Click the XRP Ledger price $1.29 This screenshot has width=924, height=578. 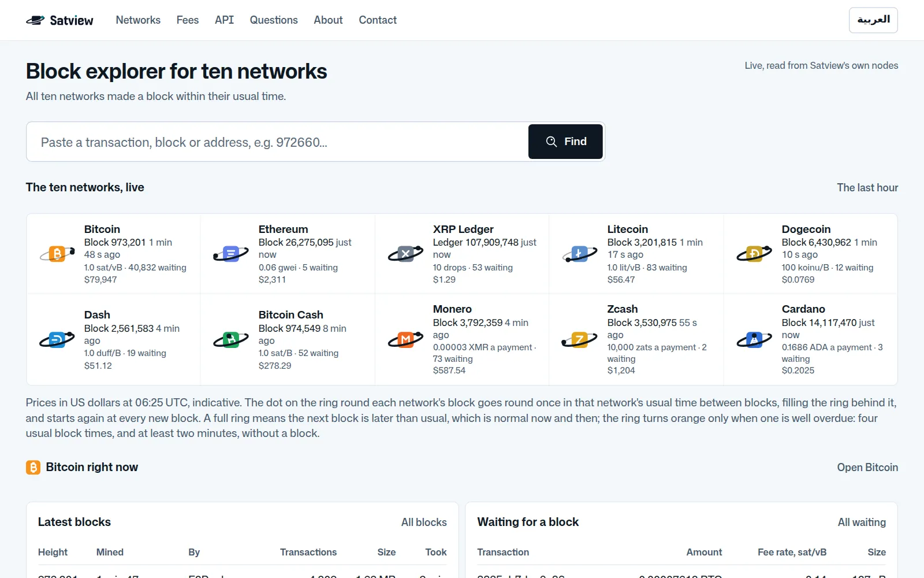coord(444,280)
